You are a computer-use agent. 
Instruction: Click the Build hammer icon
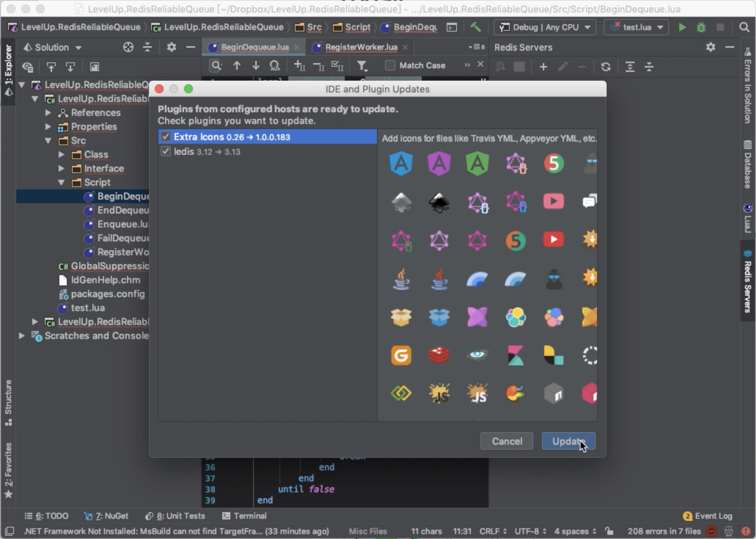tap(475, 27)
